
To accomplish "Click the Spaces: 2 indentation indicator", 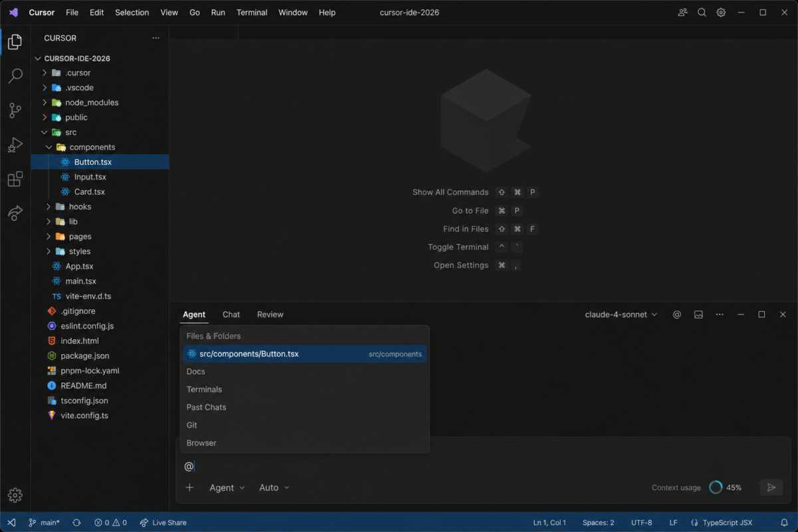I will click(598, 523).
